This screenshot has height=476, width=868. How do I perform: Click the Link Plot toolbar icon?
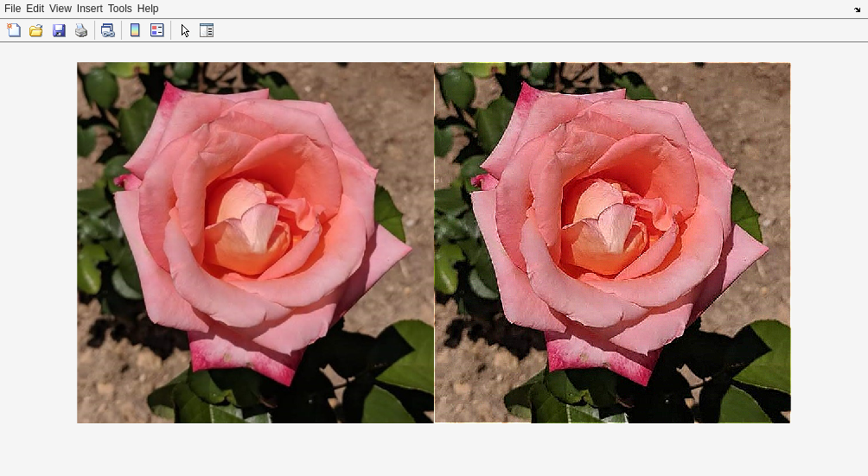[x=107, y=30]
